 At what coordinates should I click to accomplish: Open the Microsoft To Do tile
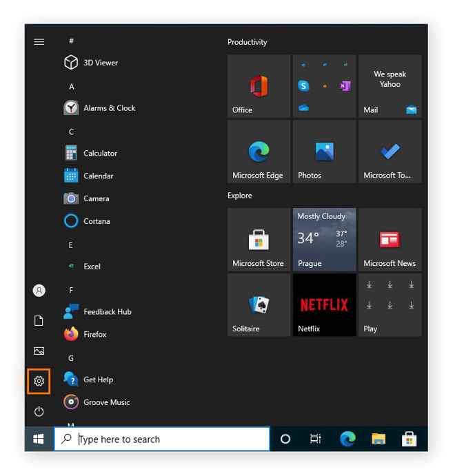tap(390, 152)
